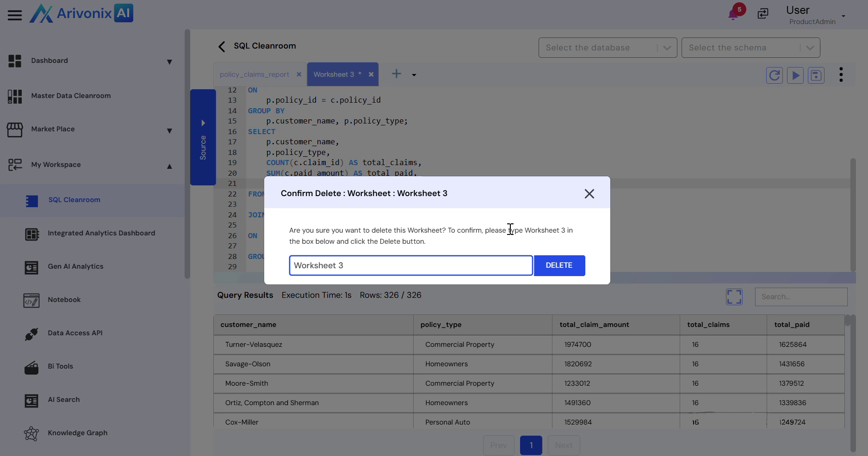Click the hamburger menu icon
The image size is (868, 456).
coord(15,15)
